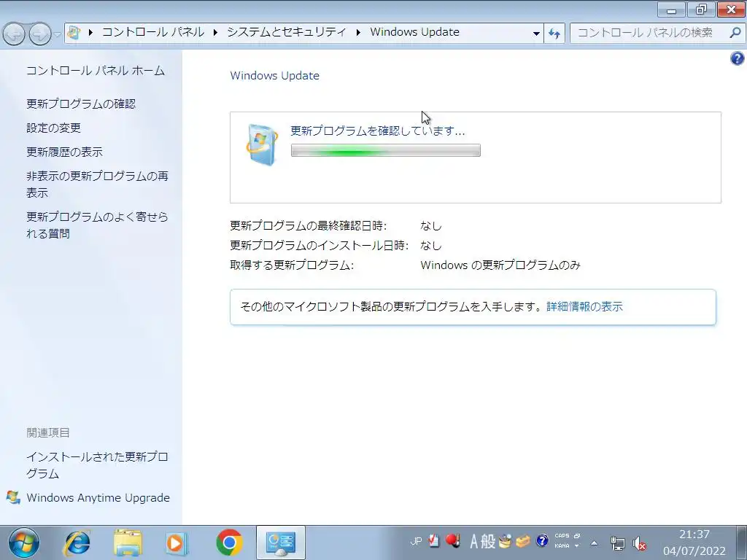Select Windows Update breadcrumb
Screen dimensions: 747x560
[x=415, y=32]
